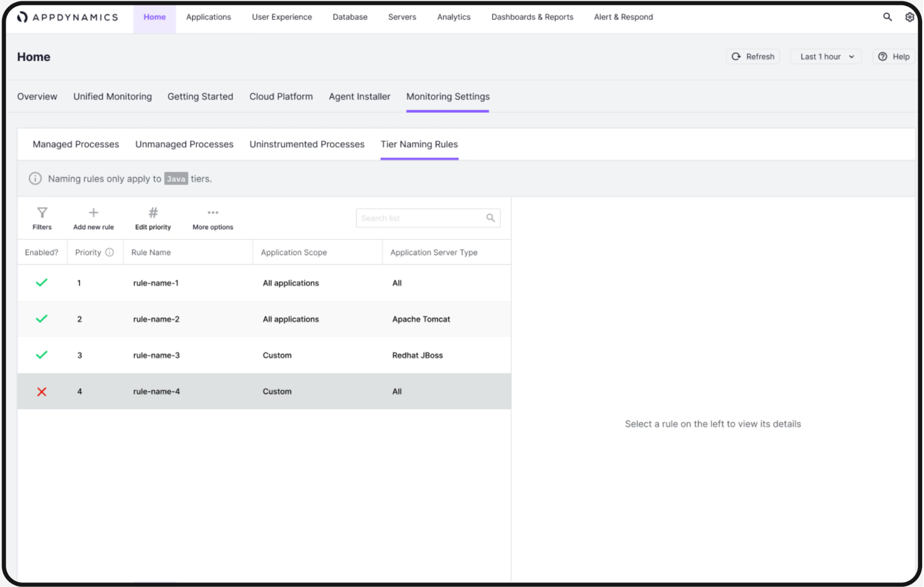Click the Add new rule label
The width and height of the screenshot is (924, 587).
click(x=93, y=227)
